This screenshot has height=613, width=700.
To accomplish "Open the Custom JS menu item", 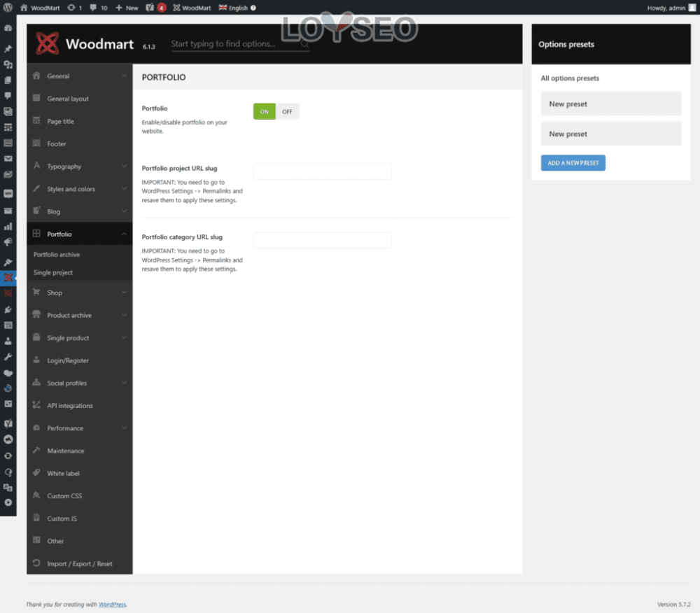I will coord(80,519).
